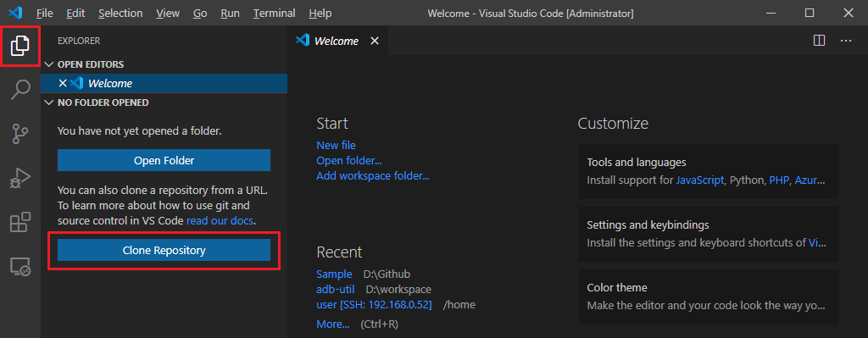Click the New file link
The width and height of the screenshot is (868, 338).
[336, 145]
